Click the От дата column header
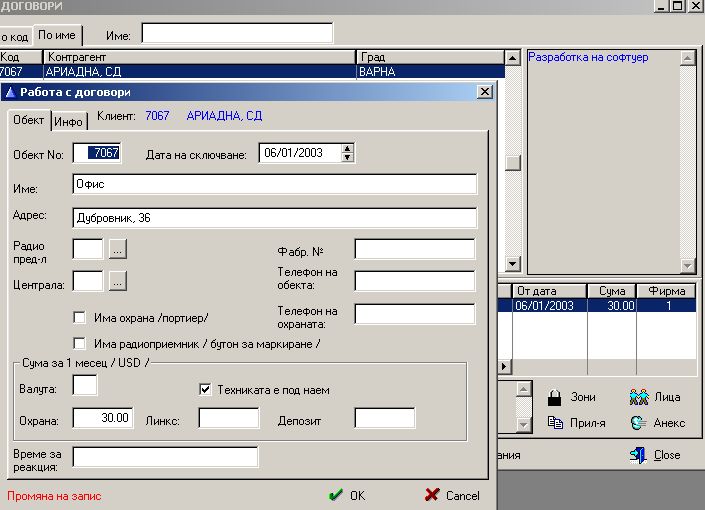The height and width of the screenshot is (510, 705). coord(549,291)
